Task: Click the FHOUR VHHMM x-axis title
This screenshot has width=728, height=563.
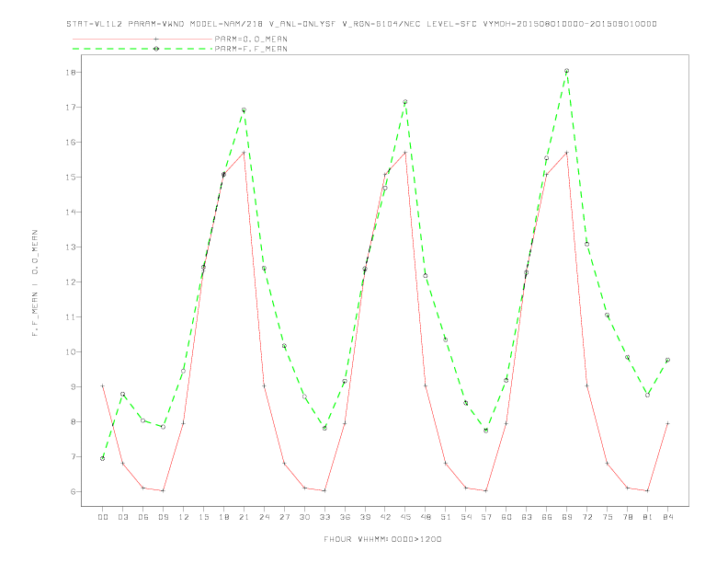Action: (382, 539)
